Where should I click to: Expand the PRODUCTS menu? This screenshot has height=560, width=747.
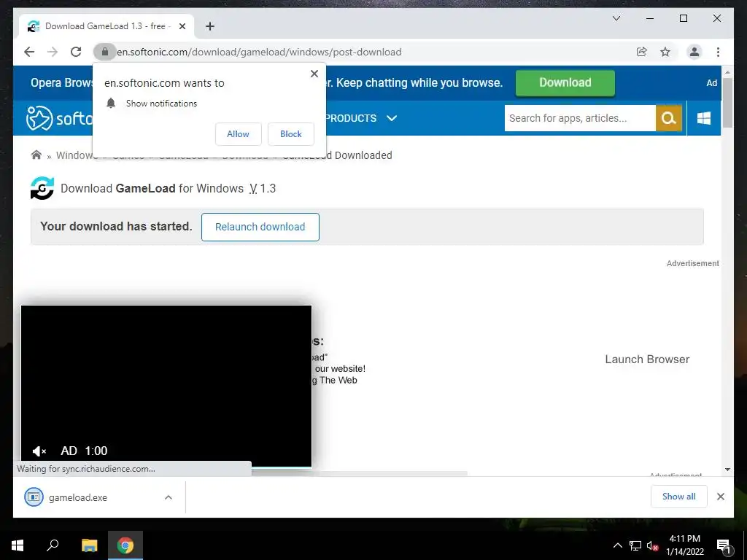362,118
